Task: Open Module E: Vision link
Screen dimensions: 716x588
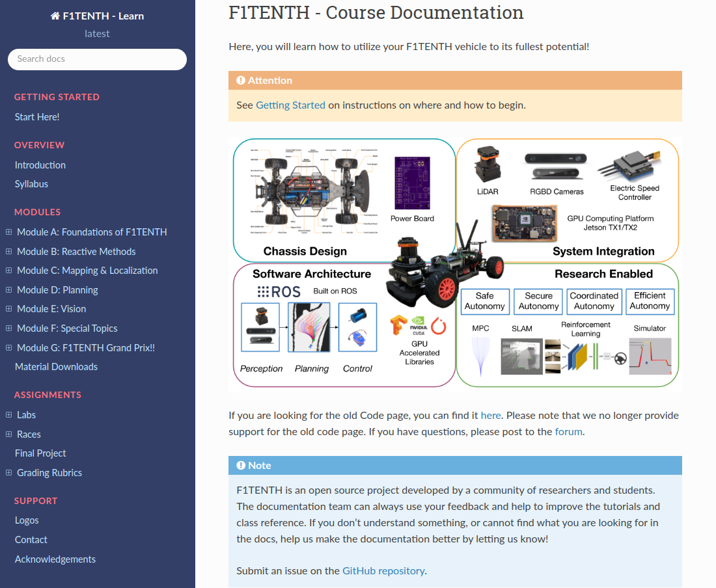Action: [51, 309]
